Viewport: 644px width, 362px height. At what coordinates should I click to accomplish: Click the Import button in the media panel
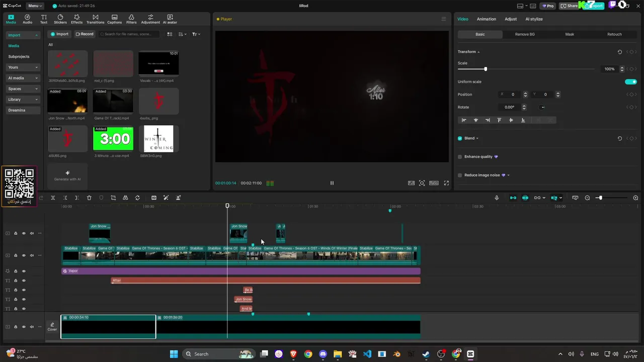click(x=59, y=34)
